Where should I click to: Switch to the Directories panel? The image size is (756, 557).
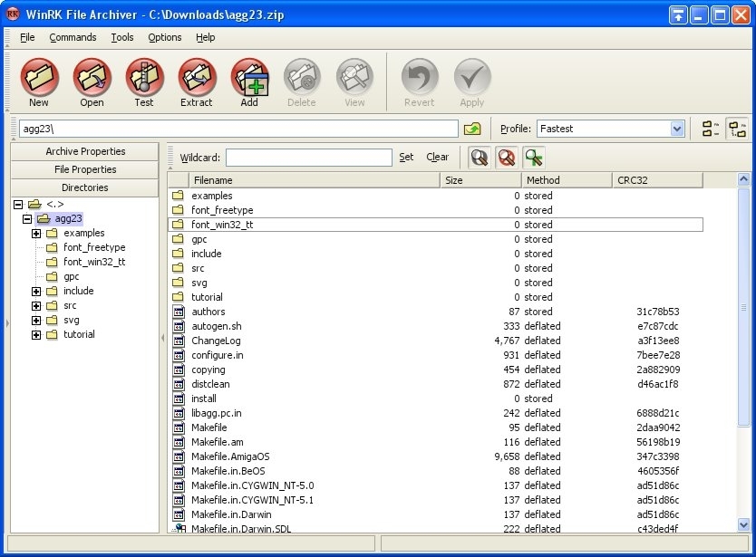coord(85,187)
